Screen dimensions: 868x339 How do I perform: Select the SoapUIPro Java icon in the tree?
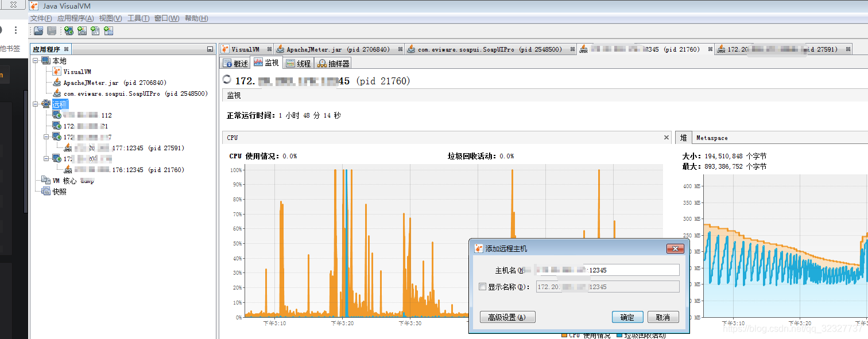tap(57, 93)
